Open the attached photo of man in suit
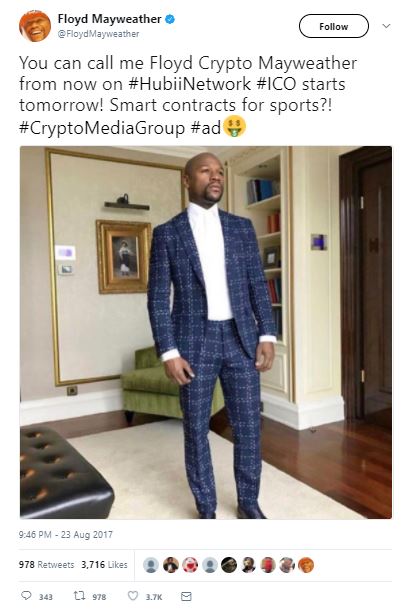 (206, 332)
